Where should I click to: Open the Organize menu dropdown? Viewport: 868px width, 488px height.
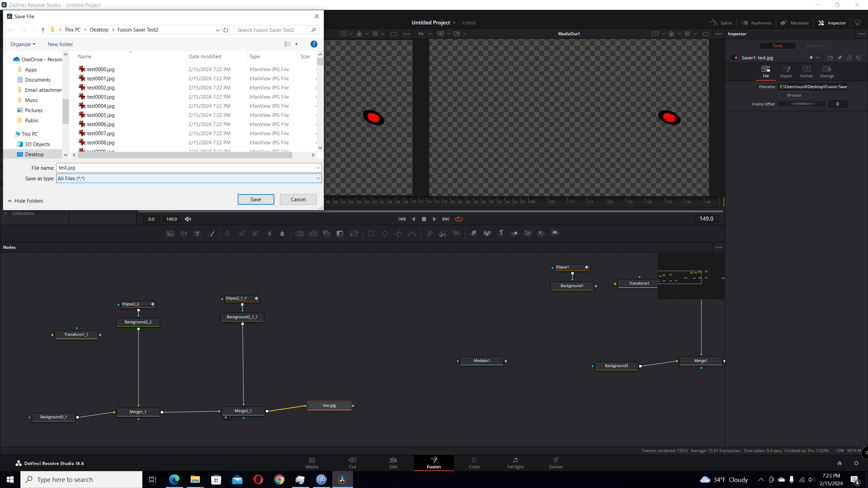tap(23, 44)
